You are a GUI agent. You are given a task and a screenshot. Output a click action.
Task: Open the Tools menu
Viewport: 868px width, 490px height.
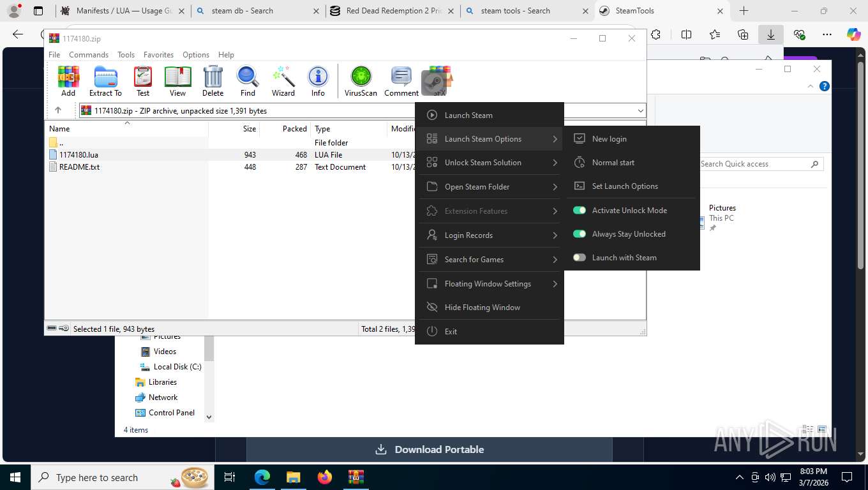[x=126, y=55]
